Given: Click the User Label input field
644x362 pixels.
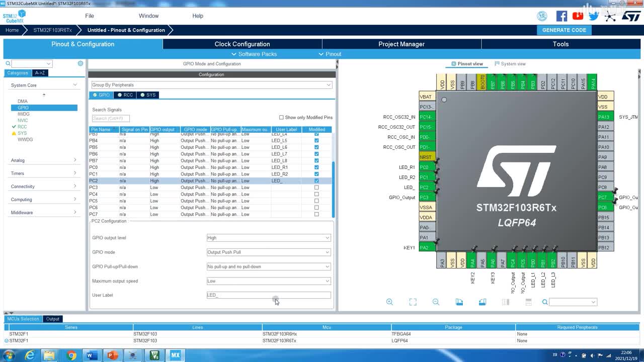Looking at the screenshot, I should coord(269,295).
